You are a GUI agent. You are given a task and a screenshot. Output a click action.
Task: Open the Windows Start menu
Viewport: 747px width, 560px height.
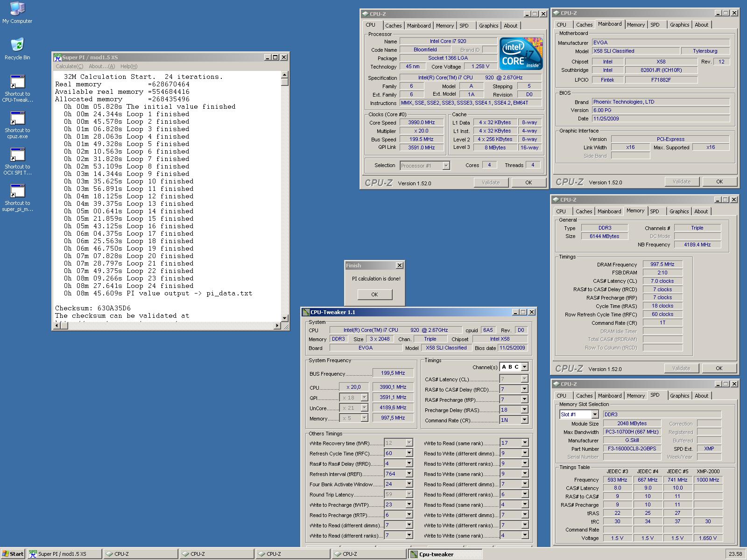[13, 554]
